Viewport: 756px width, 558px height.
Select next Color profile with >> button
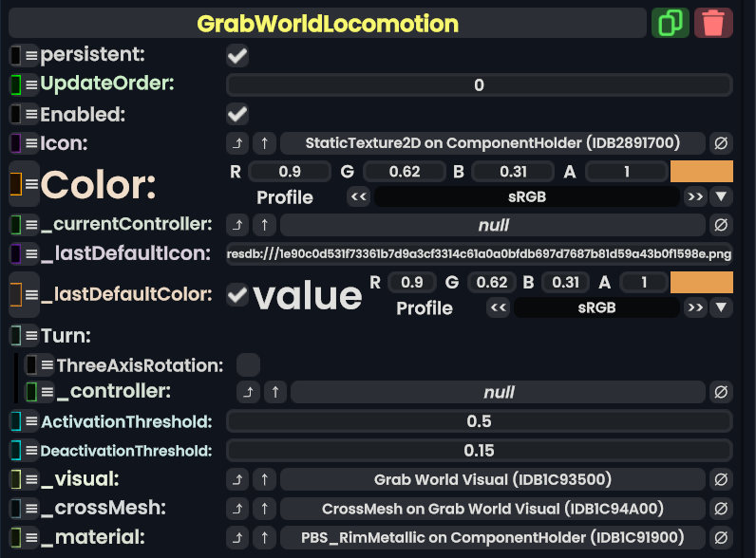tap(694, 197)
